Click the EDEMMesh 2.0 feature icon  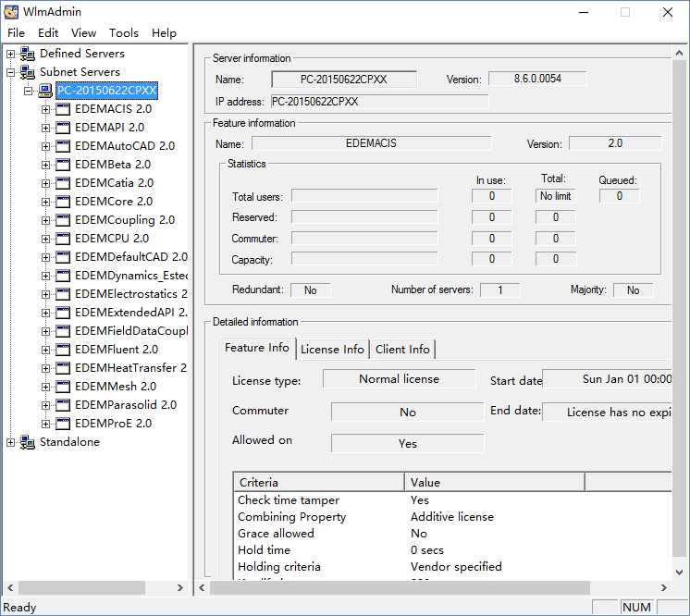pos(63,387)
